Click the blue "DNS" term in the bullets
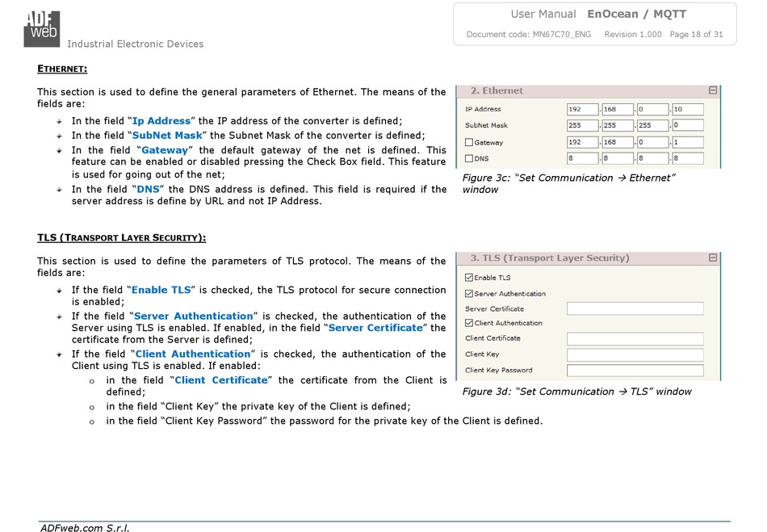767x532 pixels. pos(148,189)
